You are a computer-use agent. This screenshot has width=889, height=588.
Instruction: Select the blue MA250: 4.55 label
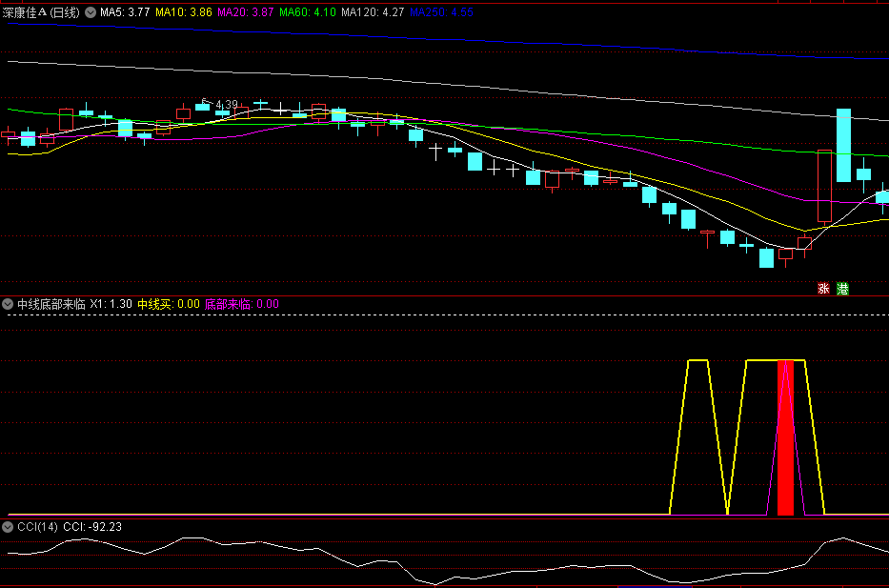tap(441, 12)
